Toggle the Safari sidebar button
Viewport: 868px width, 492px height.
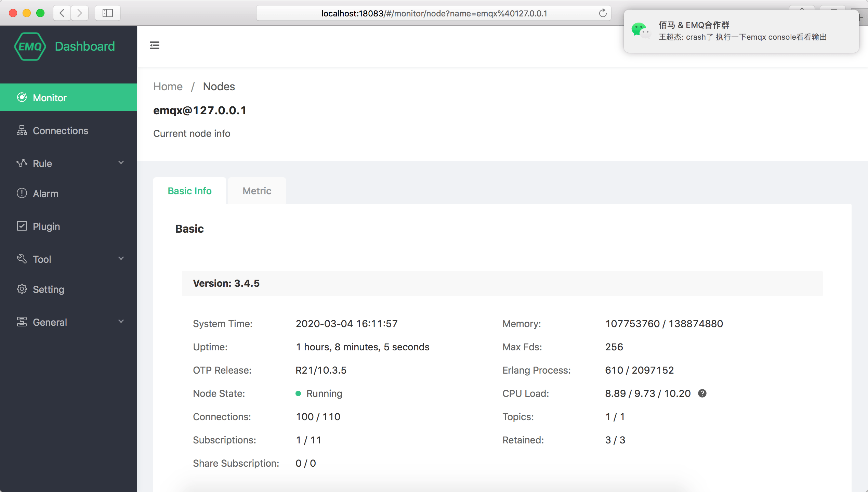pos(108,13)
